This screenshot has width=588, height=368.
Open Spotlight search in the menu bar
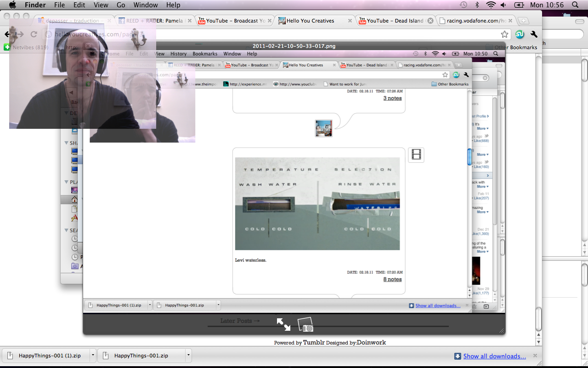575,5
